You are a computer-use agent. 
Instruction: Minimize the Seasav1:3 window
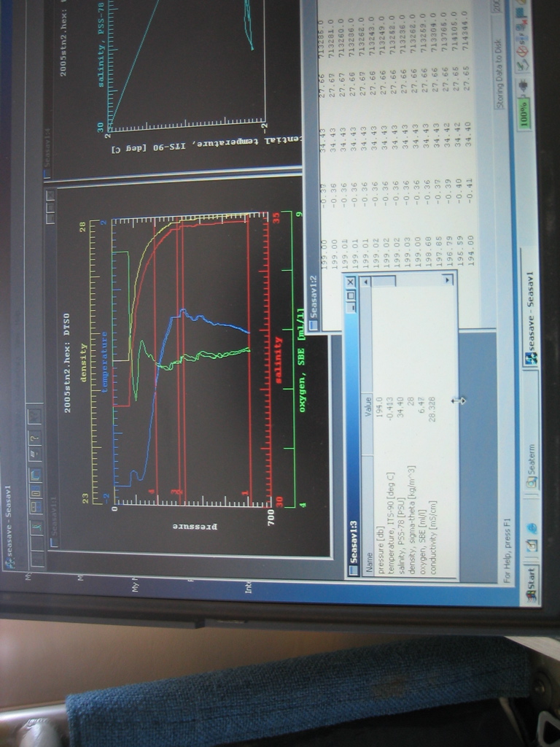point(351,306)
